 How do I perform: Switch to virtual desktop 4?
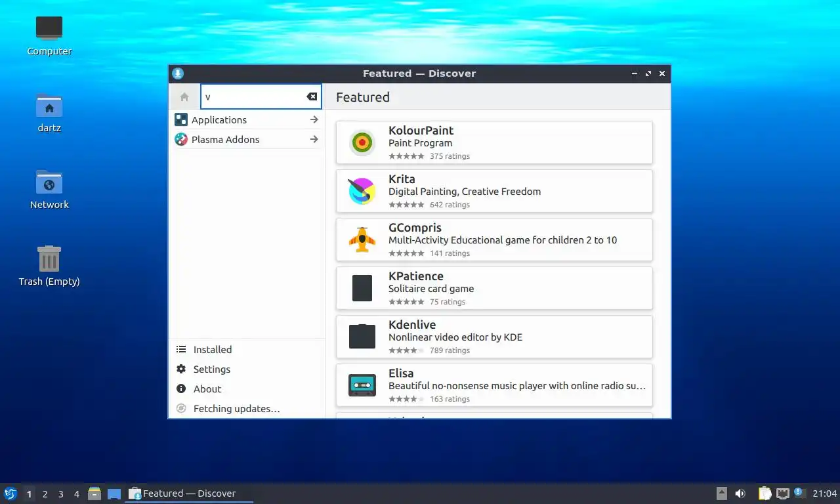tap(76, 494)
